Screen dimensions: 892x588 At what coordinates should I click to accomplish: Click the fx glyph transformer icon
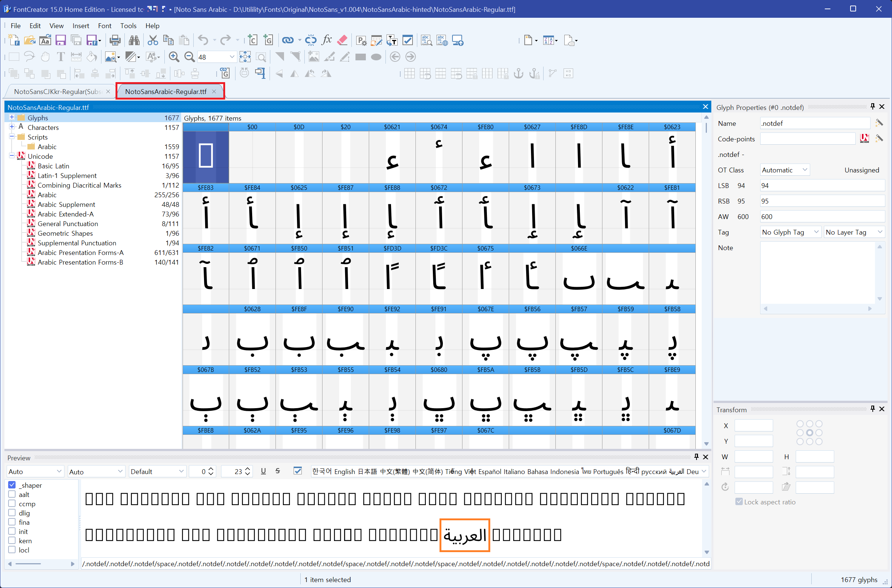pos(327,40)
